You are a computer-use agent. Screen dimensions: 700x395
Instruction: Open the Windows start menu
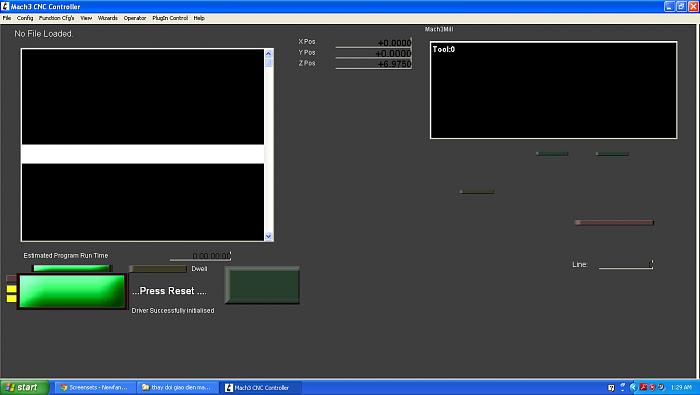25,387
